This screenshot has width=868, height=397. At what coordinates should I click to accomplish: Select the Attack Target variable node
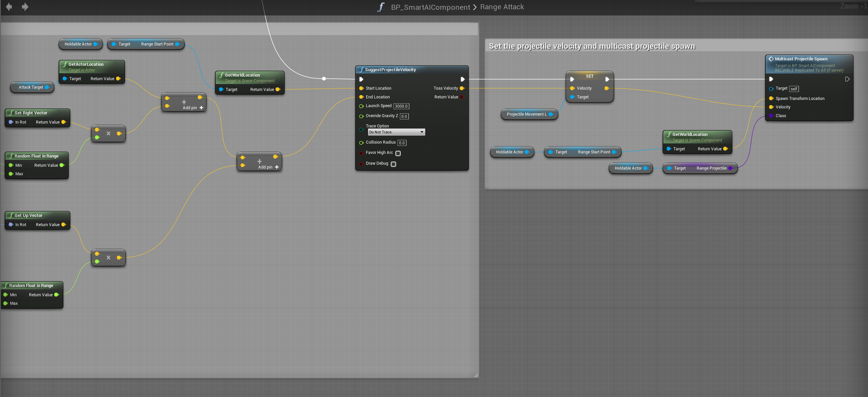point(31,87)
